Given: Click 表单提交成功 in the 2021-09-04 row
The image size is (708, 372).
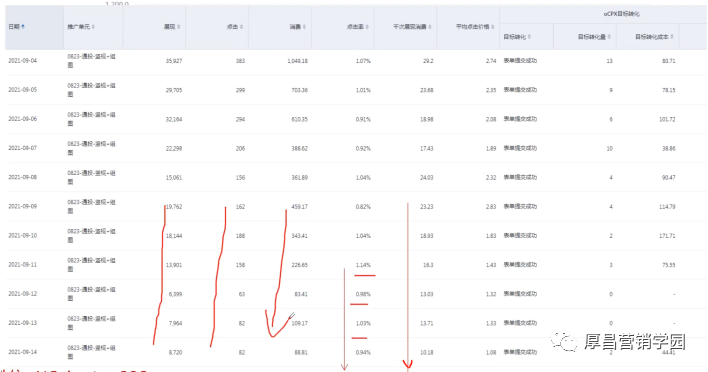Looking at the screenshot, I should [x=520, y=60].
